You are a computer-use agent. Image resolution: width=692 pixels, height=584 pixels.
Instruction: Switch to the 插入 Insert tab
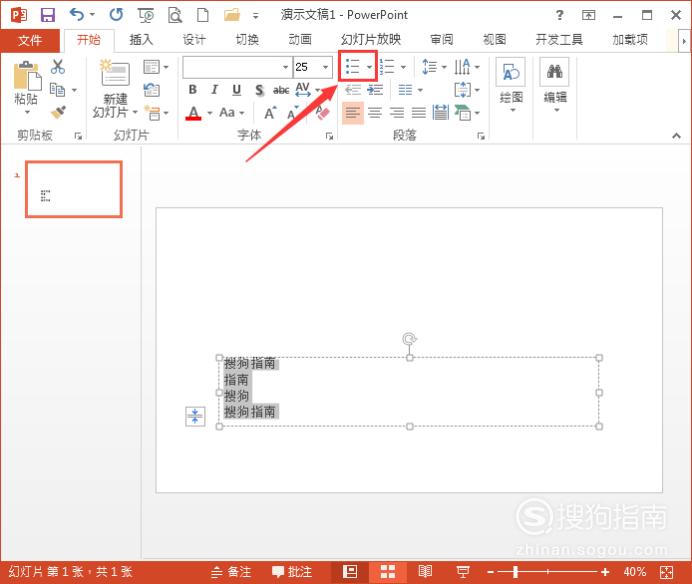tap(141, 40)
